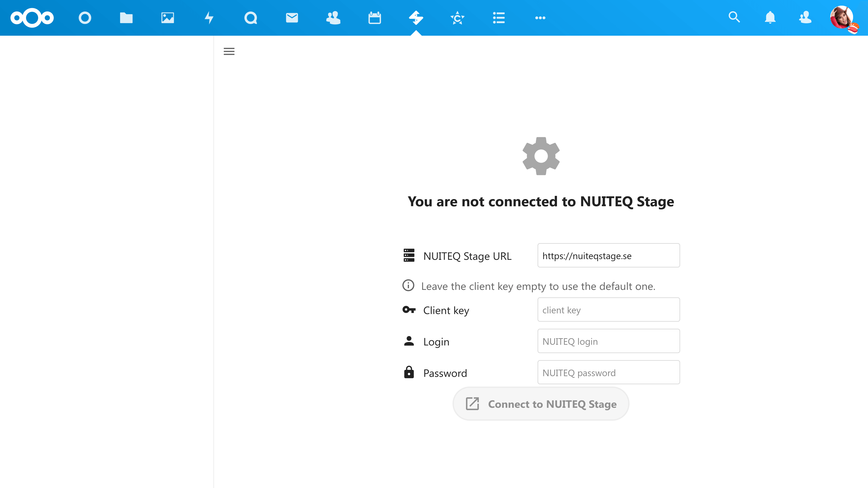Image resolution: width=868 pixels, height=488 pixels.
Task: Click the 'Password' label
Action: coord(445,373)
